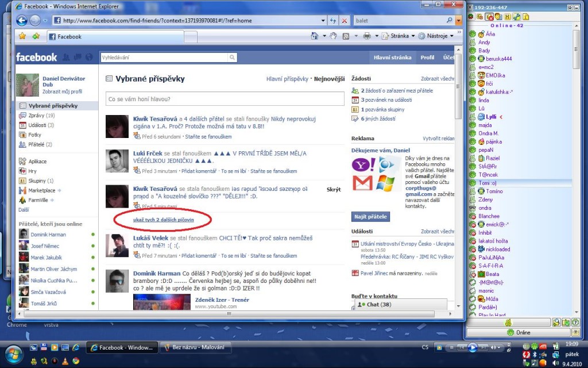
Task: Open Favorites center star icon
Action: (x=22, y=36)
